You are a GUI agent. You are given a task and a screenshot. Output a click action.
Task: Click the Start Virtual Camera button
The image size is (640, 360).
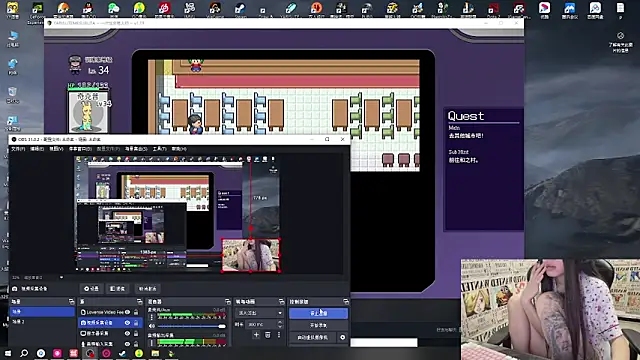pos(313,338)
